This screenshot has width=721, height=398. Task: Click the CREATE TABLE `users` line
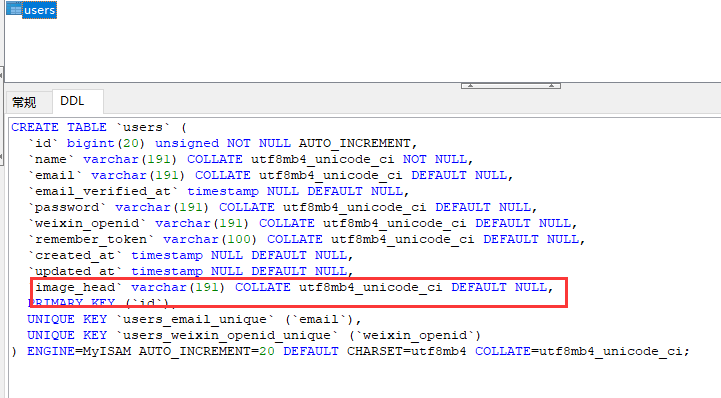pyautogui.click(x=99, y=127)
